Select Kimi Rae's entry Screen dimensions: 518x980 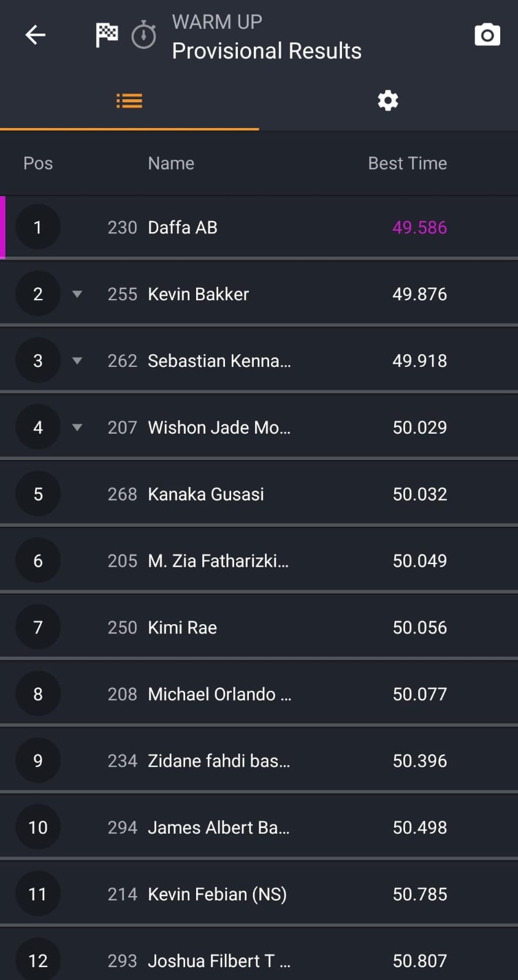click(x=182, y=628)
